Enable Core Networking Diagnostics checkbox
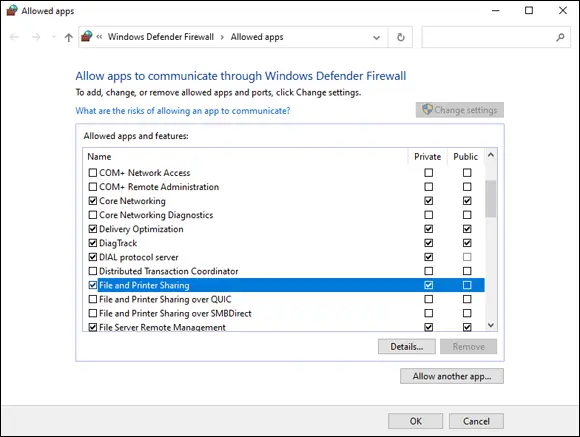The width and height of the screenshot is (580, 437). 93,215
